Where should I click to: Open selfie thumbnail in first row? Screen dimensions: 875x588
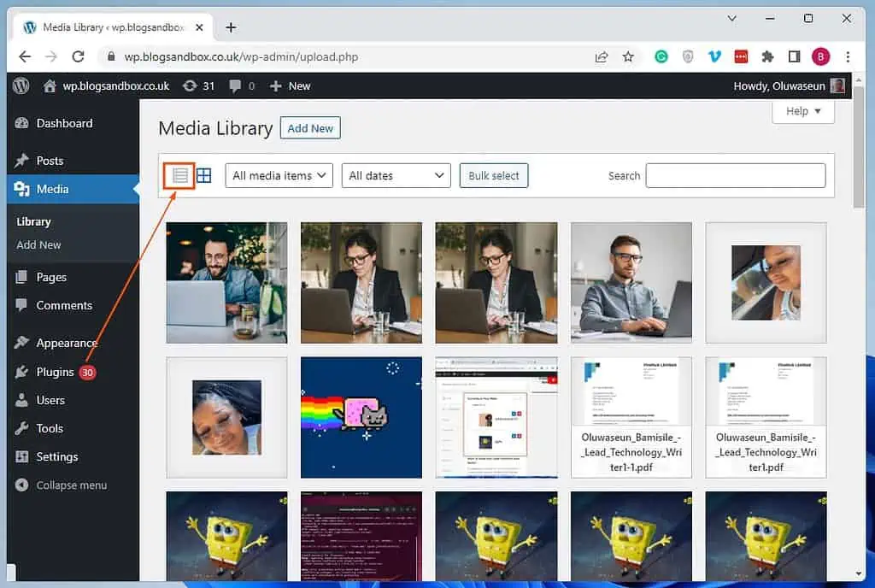point(766,283)
